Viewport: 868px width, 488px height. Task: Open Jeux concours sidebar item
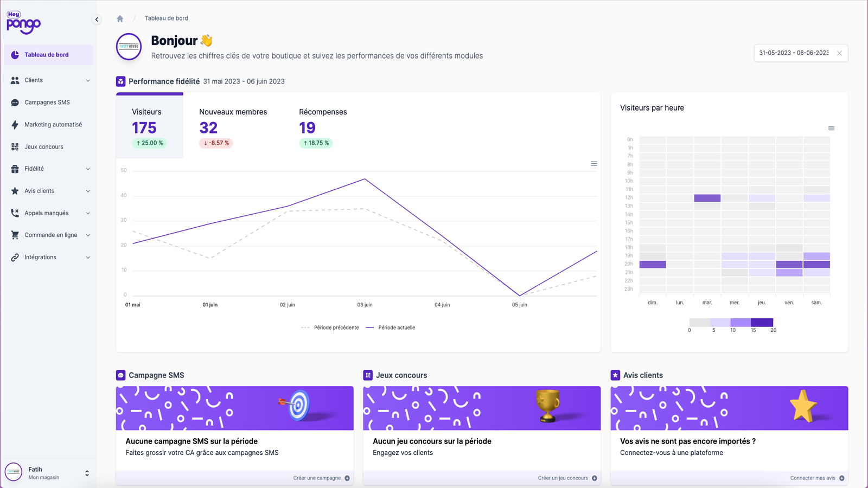[x=49, y=147]
